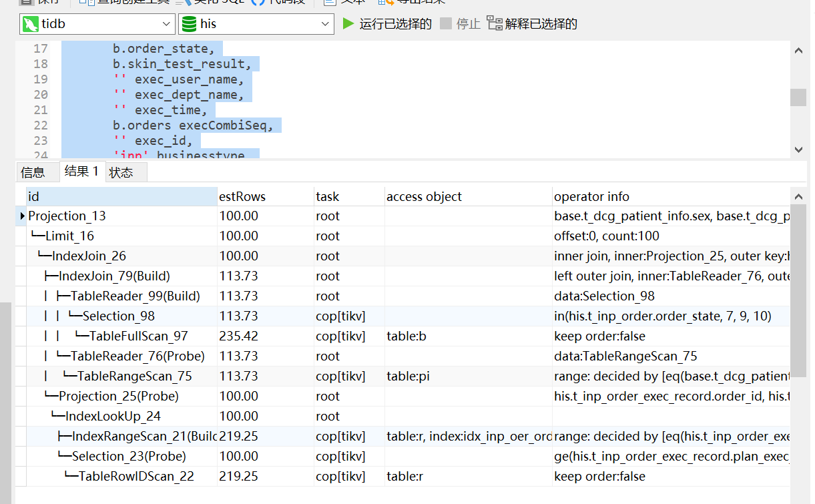Click the results grid scroll up arrow
This screenshot has height=504, width=815.
point(798,196)
